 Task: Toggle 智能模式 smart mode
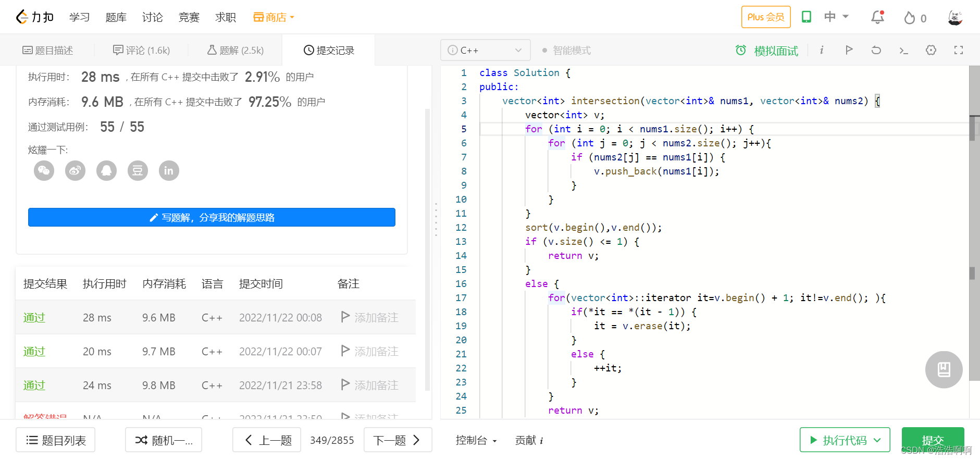[566, 51]
